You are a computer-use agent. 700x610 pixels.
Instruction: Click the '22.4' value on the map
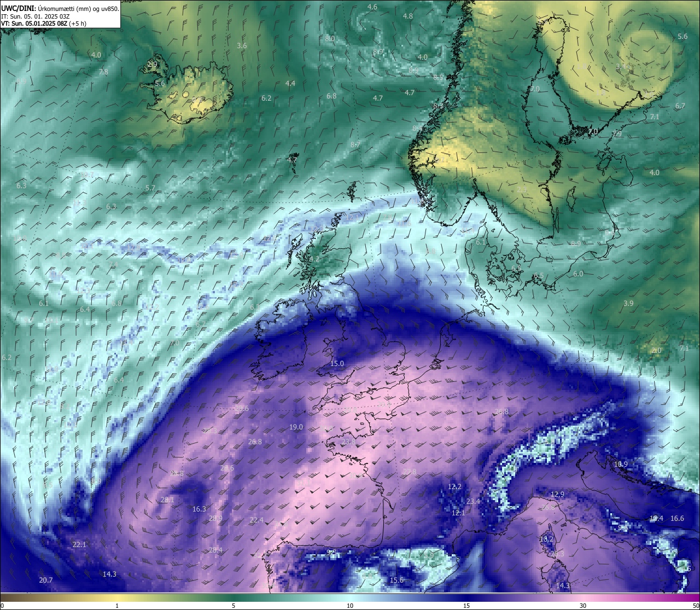[x=256, y=520]
